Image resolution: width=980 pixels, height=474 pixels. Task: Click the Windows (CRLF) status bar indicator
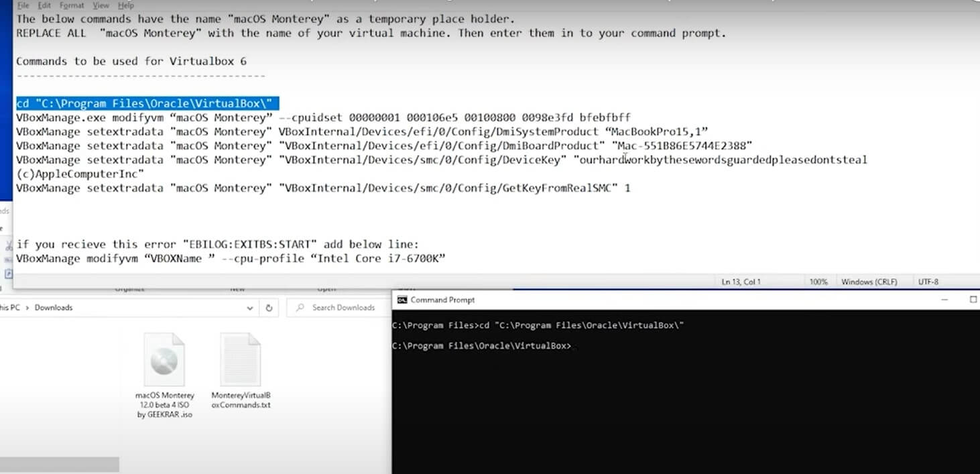869,282
